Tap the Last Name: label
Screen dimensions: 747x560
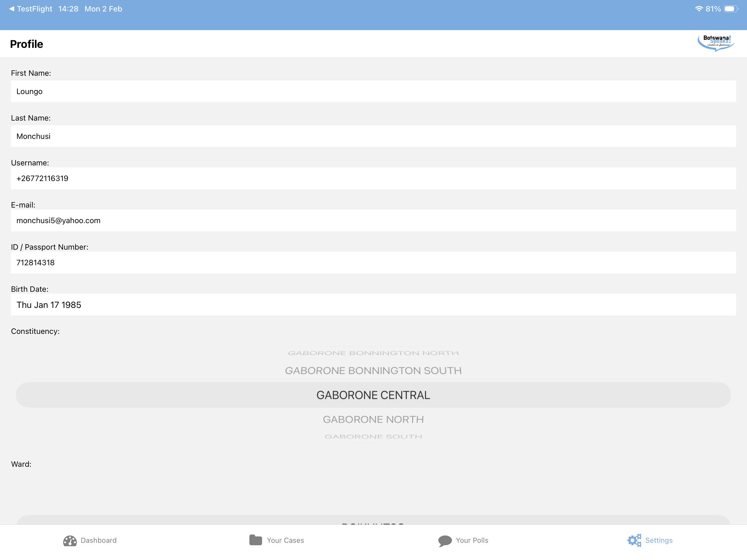[x=31, y=118]
